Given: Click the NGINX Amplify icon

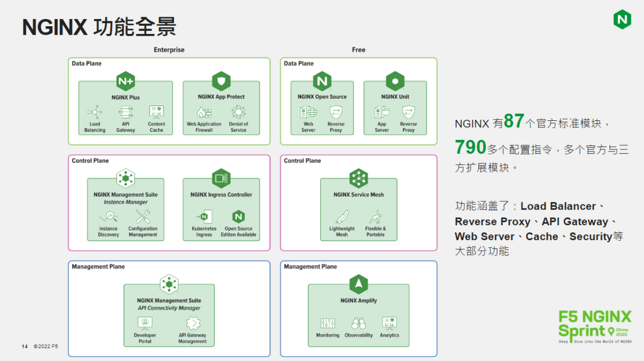Looking at the screenshot, I should coord(358,283).
